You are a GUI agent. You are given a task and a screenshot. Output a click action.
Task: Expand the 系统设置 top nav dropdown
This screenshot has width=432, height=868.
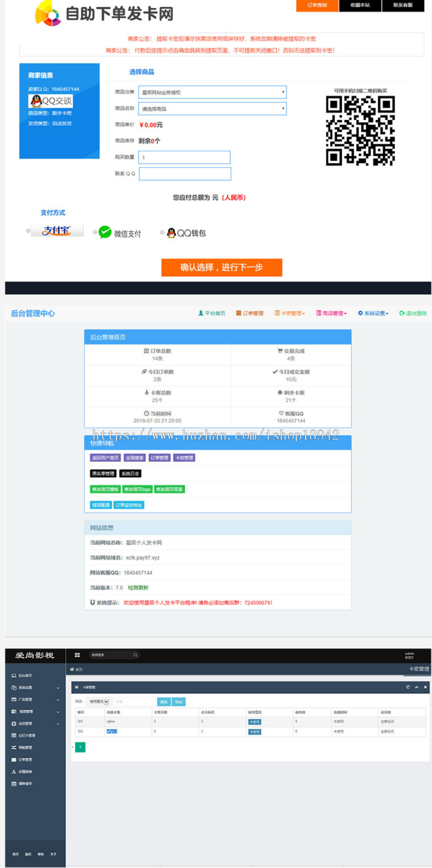(x=373, y=313)
